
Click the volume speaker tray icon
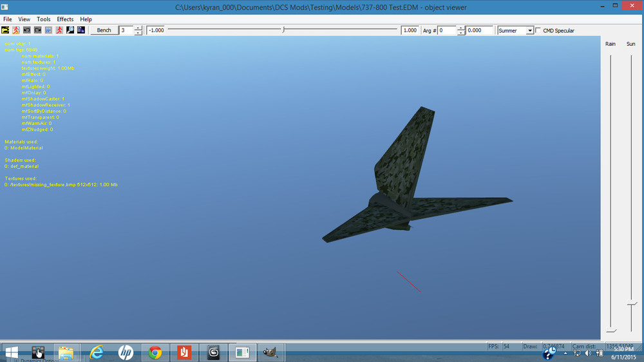(588, 354)
